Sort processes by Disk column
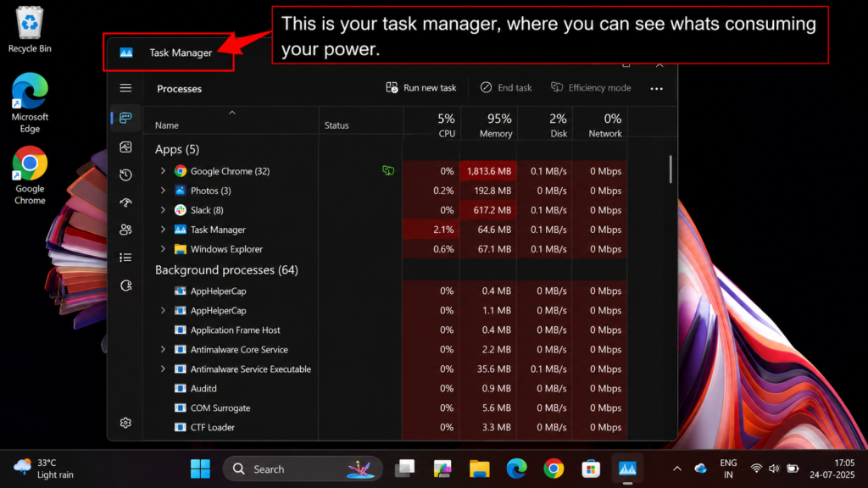Viewport: 868px width, 488px height. [x=545, y=125]
